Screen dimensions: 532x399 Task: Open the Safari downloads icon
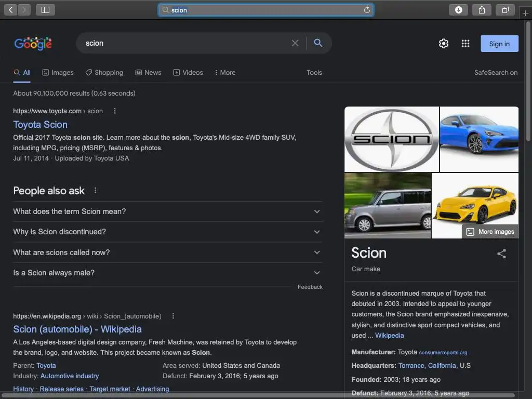click(458, 10)
